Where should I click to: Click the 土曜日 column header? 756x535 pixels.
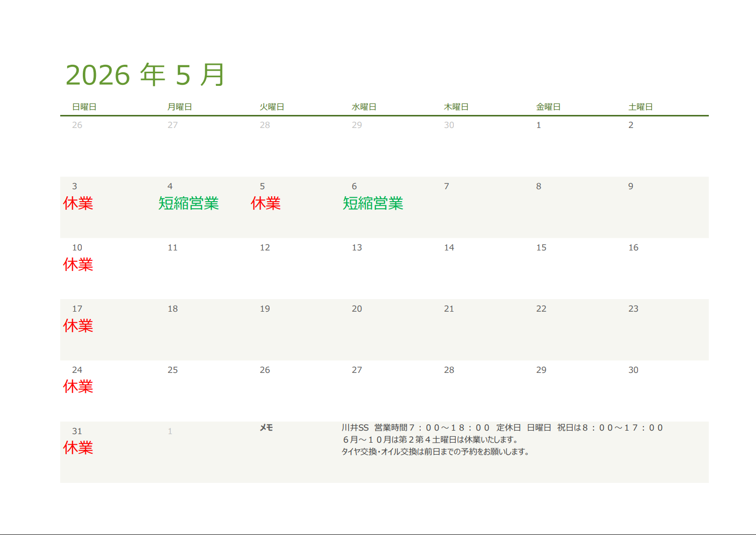click(x=641, y=107)
